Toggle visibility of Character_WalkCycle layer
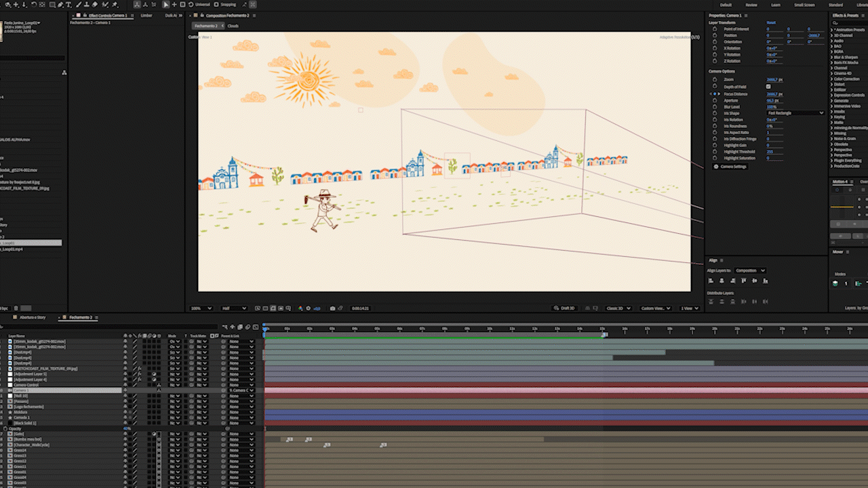 coord(125,445)
